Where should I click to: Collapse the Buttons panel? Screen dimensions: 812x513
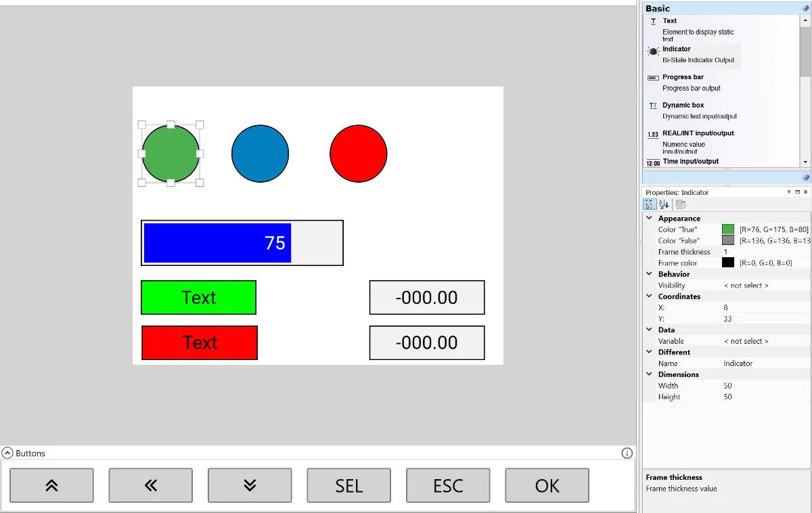coord(7,453)
